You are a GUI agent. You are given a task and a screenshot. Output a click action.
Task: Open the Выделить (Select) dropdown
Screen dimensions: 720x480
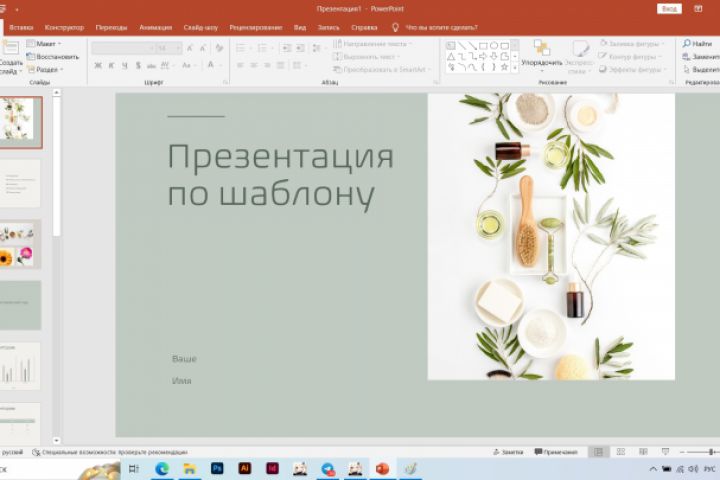click(x=701, y=69)
